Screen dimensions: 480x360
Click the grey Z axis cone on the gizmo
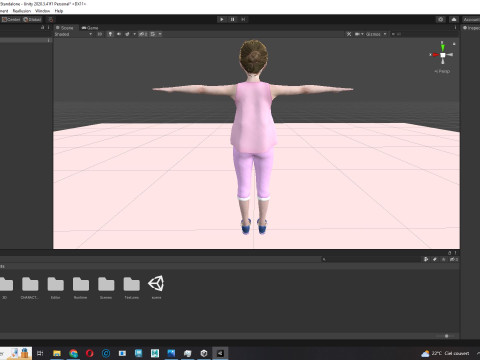click(450, 55)
